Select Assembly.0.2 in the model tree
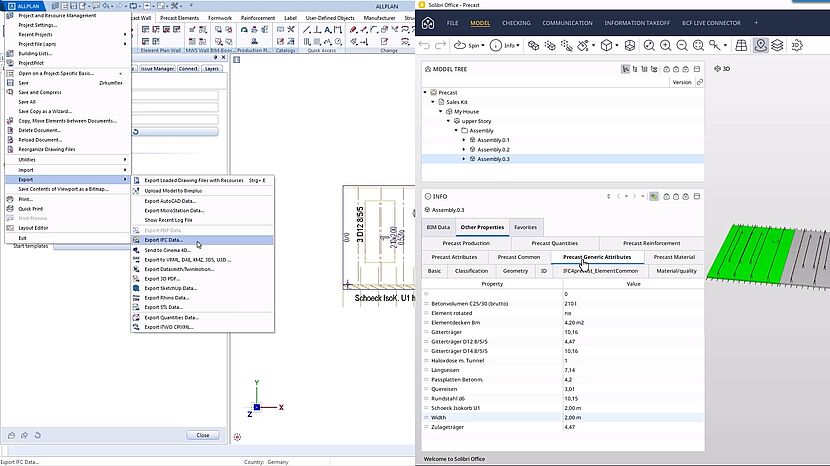 [x=493, y=150]
